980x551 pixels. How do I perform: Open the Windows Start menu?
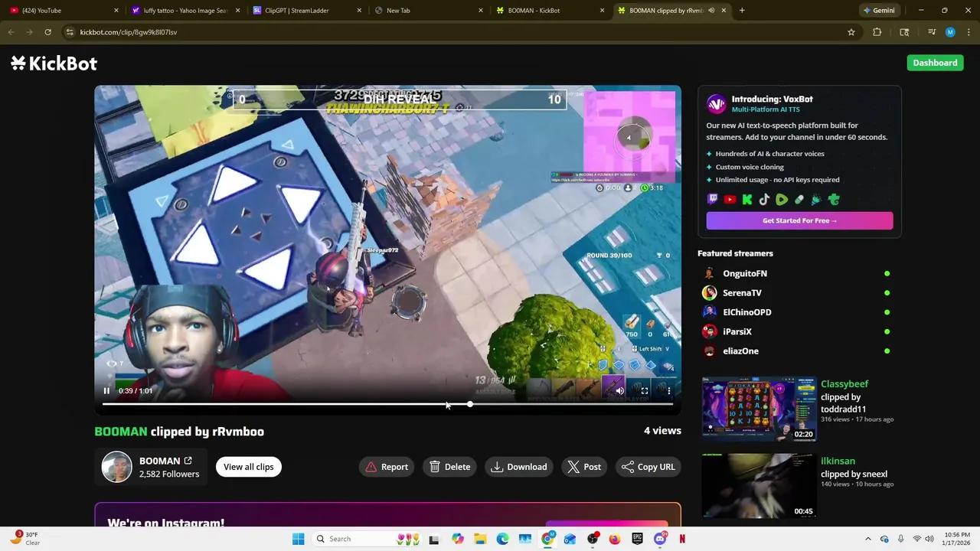298,539
